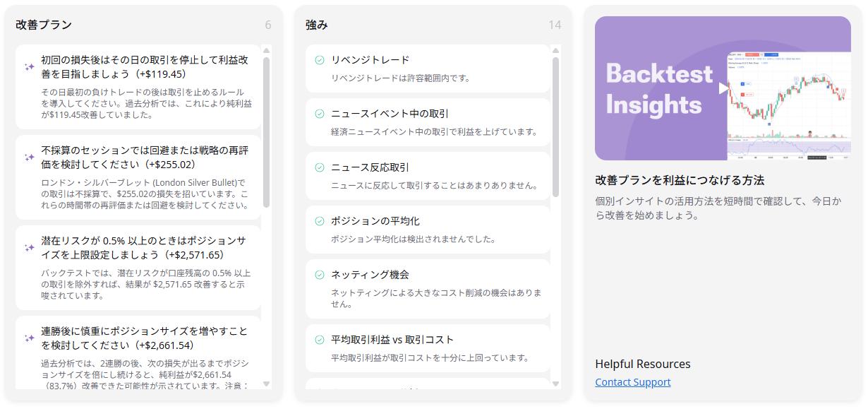The image size is (868, 409).
Task: Click the count 6 in 改善プラン header
Action: (268, 25)
